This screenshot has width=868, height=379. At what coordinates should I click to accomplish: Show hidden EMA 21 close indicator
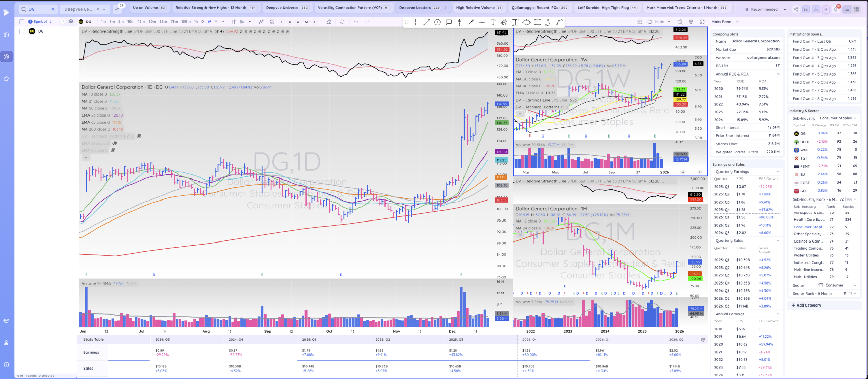click(x=115, y=143)
